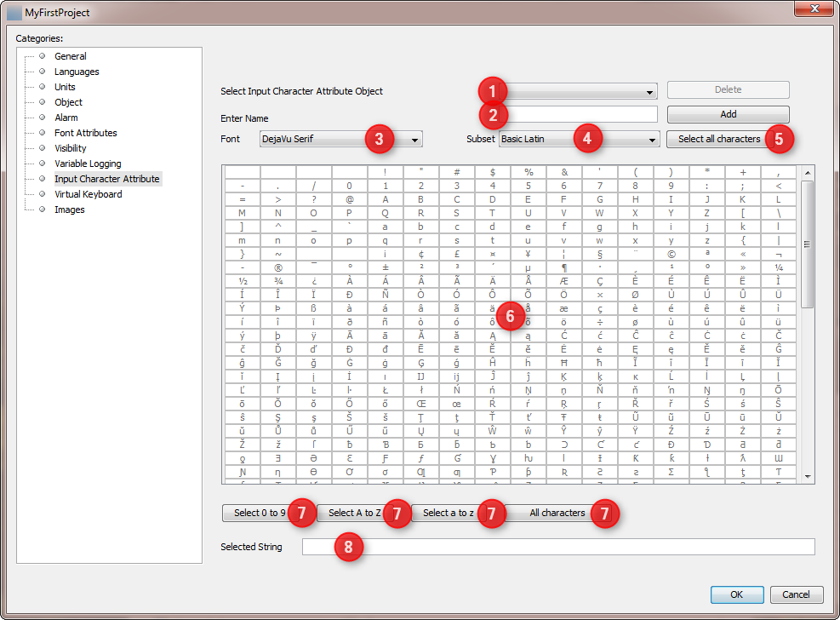
Task: Select the Alarm category
Action: (x=66, y=118)
